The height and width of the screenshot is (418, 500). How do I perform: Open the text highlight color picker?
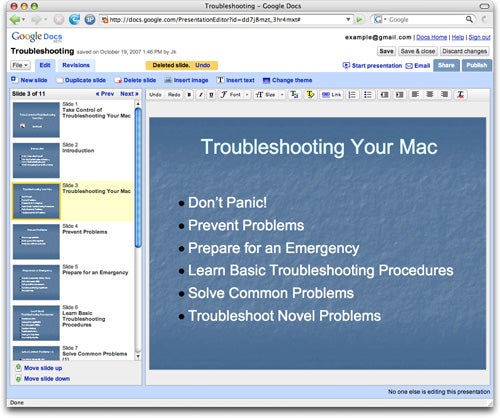310,95
